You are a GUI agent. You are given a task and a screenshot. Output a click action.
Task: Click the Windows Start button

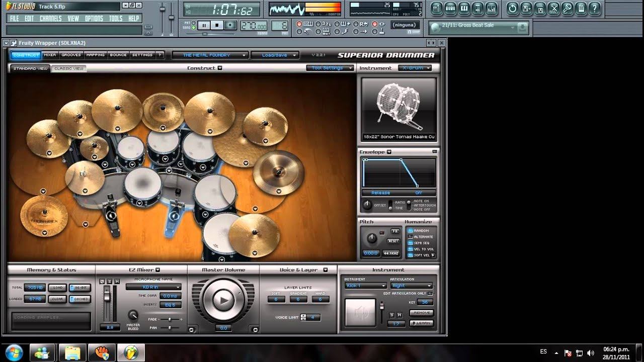[14, 352]
